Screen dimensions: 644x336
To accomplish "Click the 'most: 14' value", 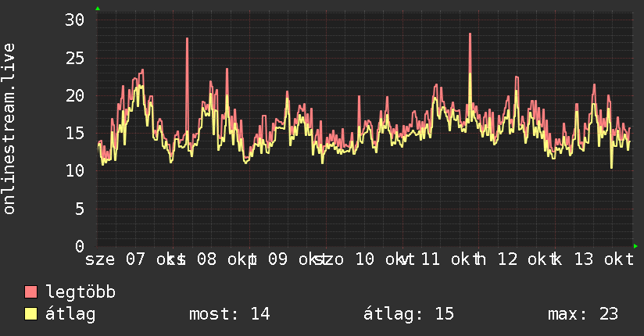I will 230,314.
